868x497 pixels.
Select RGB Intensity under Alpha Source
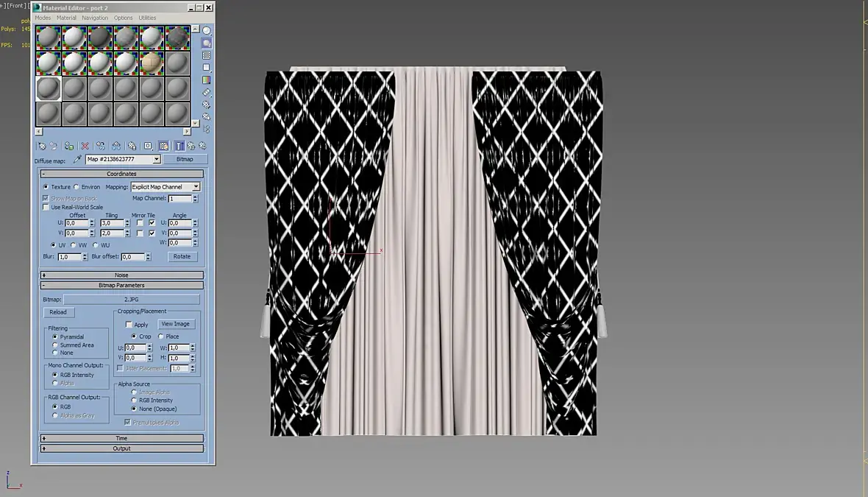[x=133, y=400]
